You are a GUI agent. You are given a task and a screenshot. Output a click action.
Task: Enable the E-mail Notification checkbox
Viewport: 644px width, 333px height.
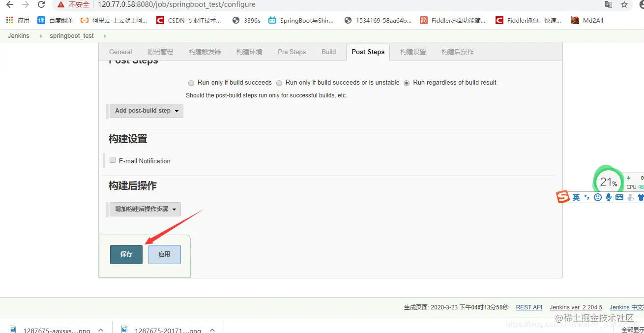click(x=113, y=160)
